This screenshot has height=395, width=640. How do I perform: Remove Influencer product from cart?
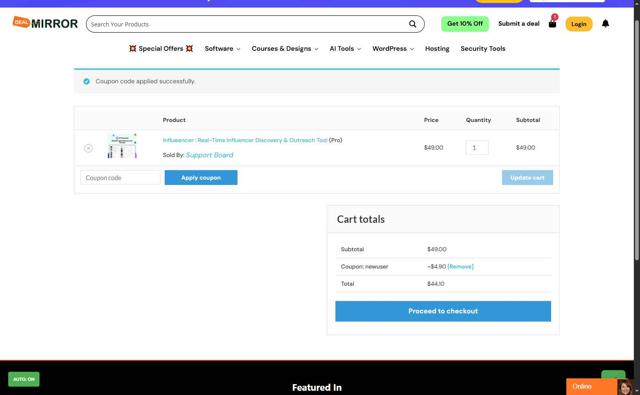[88, 148]
